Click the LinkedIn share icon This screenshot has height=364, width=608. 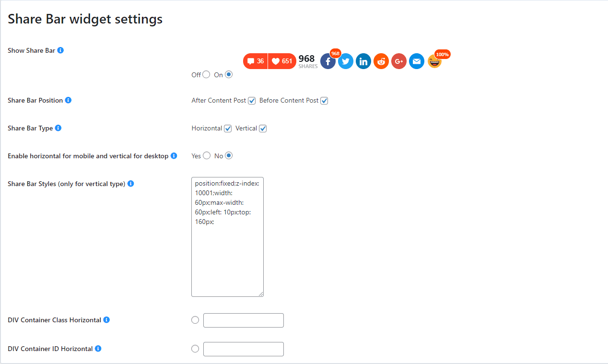(x=363, y=61)
